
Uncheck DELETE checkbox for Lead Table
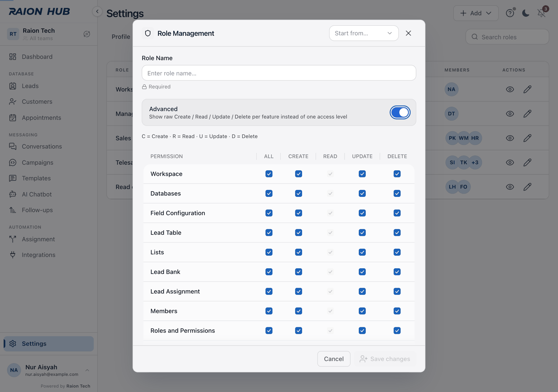coord(397,232)
